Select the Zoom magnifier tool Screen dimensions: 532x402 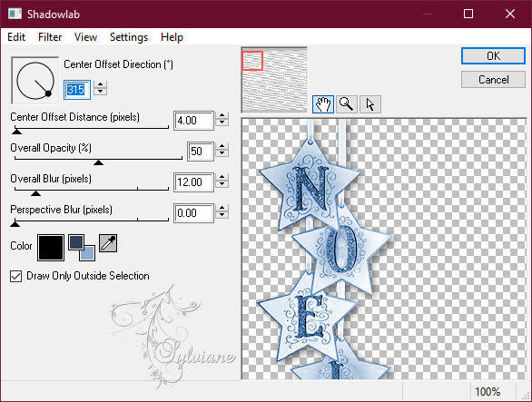347,104
